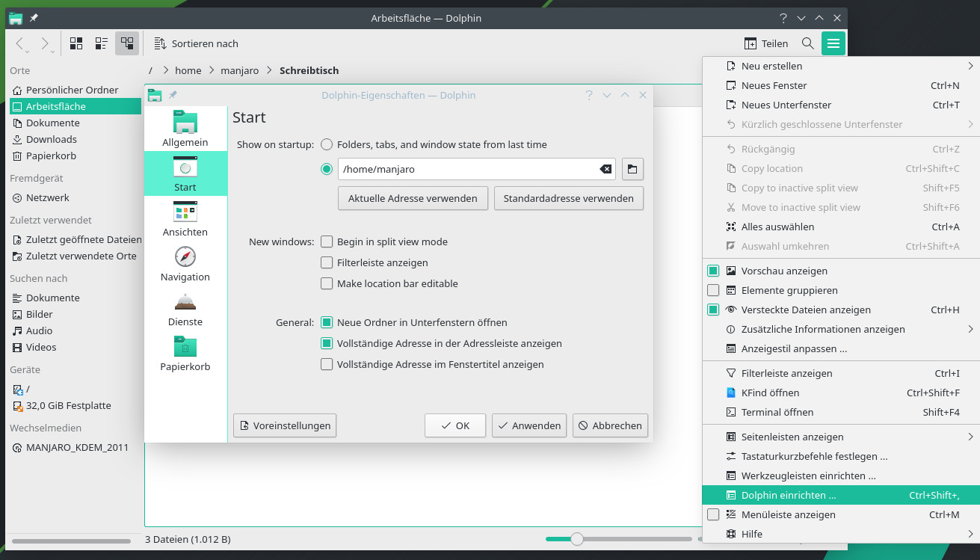Switch to icons view mode in toolbar
The width and height of the screenshot is (980, 560).
tap(76, 43)
